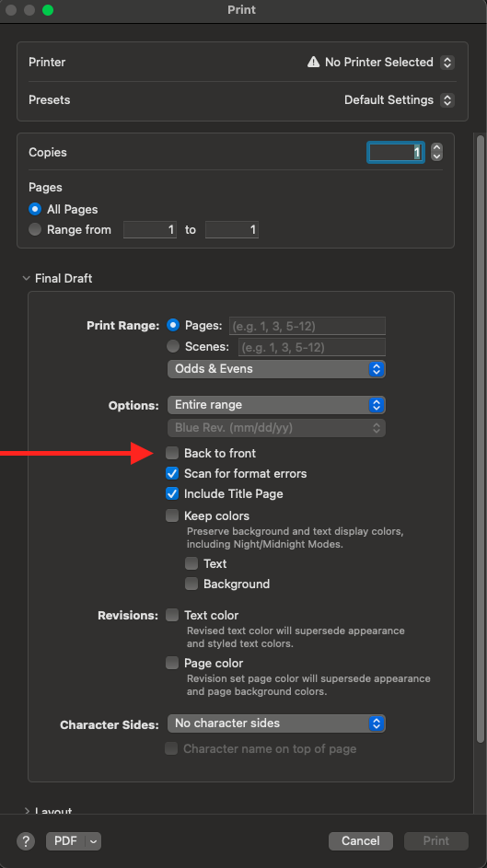Click in the Pages range text field
The width and height of the screenshot is (487, 868).
pos(307,326)
